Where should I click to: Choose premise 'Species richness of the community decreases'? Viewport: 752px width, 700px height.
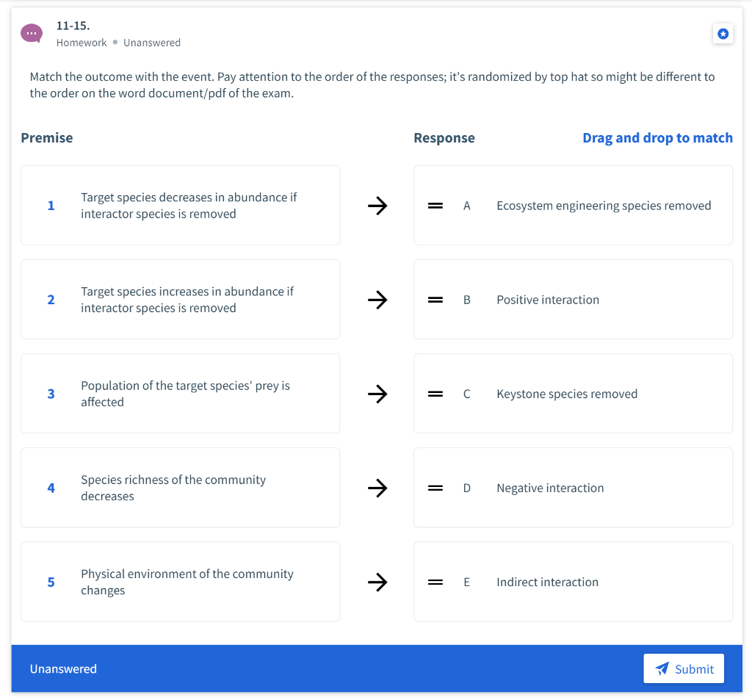[181, 488]
